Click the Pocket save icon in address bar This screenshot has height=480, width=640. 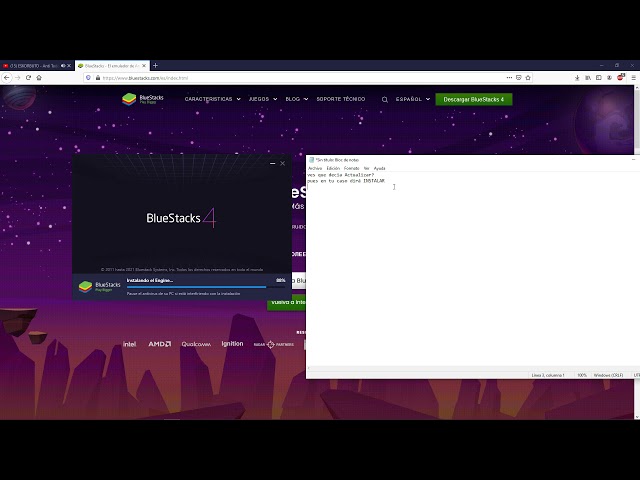518,78
